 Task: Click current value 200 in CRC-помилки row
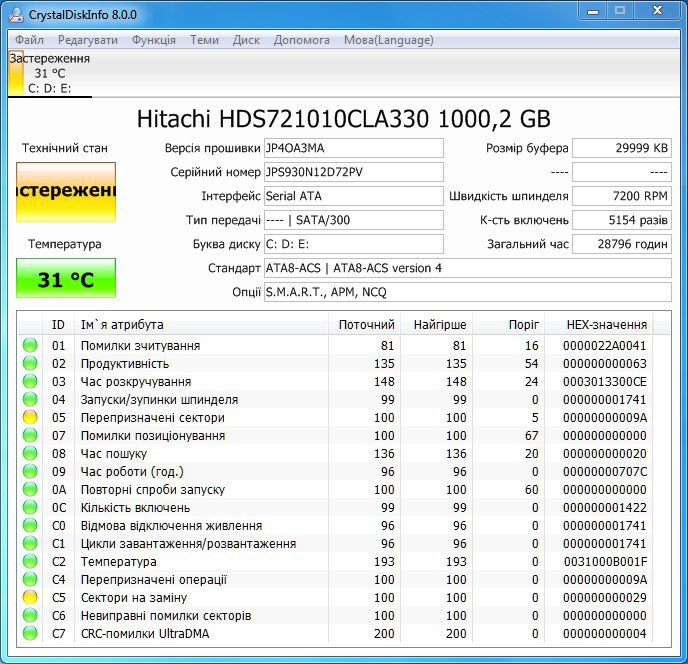(384, 633)
